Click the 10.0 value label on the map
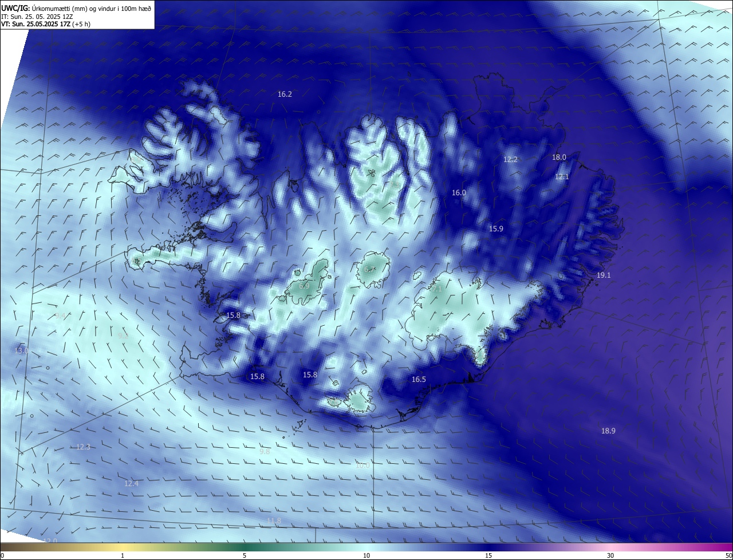 (x=362, y=466)
